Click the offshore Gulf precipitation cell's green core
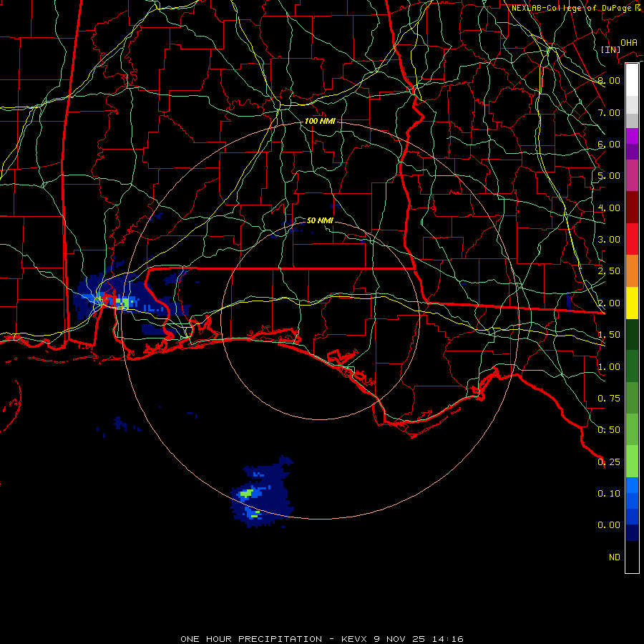The width and height of the screenshot is (644, 644). (246, 493)
